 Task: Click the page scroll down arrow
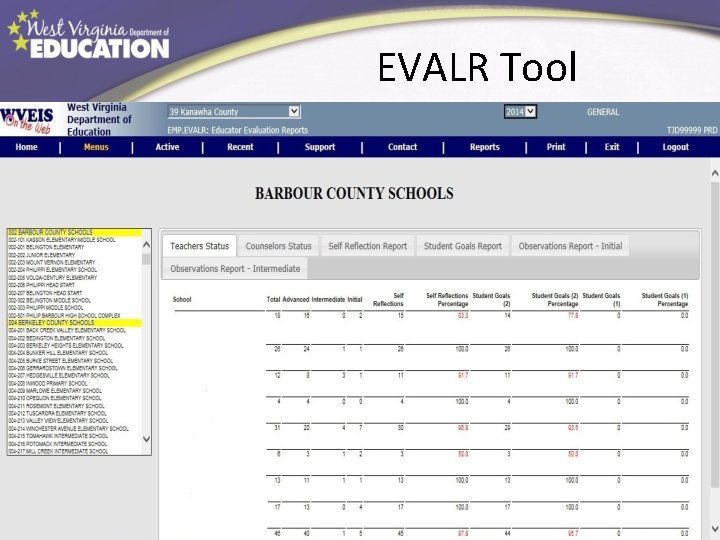715,528
